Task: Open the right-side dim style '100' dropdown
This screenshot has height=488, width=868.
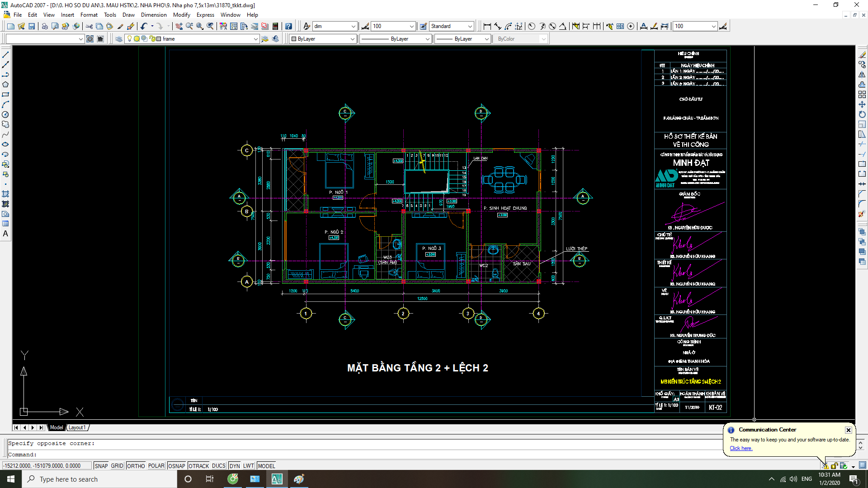Action: pos(695,26)
